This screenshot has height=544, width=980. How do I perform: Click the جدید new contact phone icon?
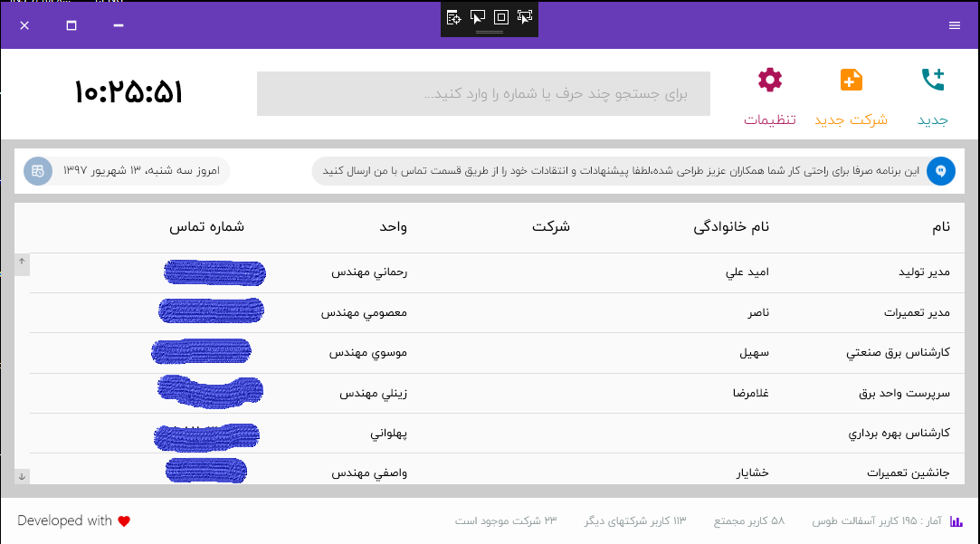tap(933, 81)
